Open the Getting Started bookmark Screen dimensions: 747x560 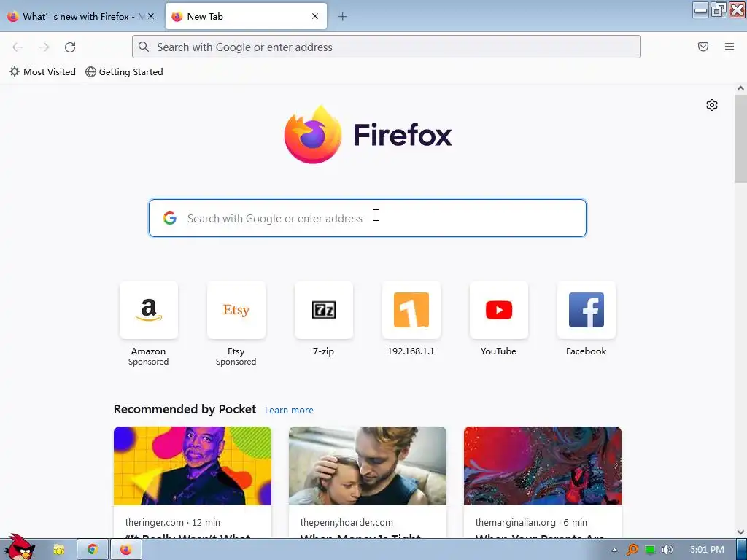[124, 72]
